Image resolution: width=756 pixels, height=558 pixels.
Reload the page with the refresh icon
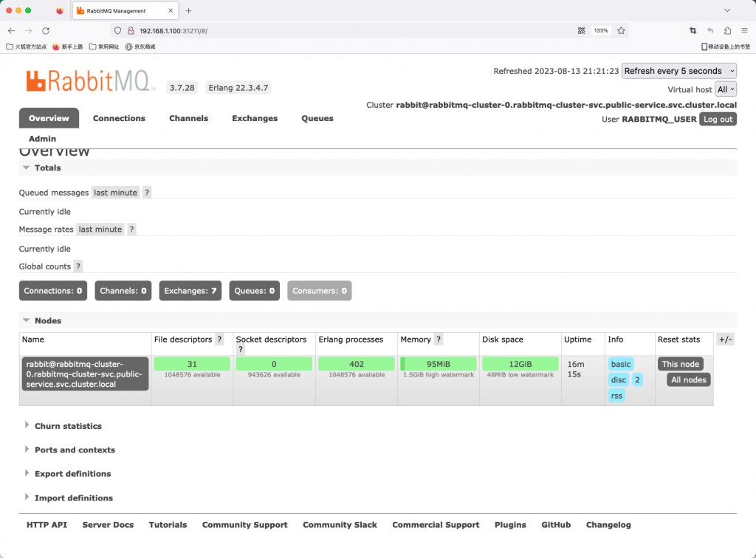pos(46,31)
